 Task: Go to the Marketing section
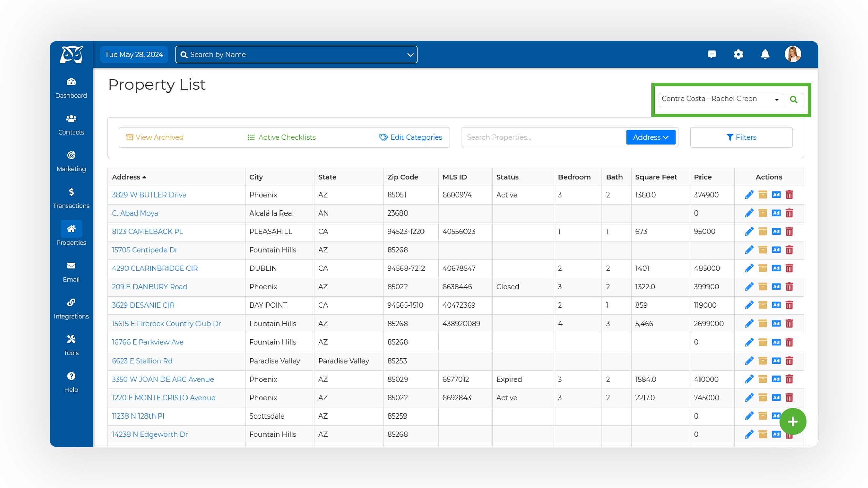point(71,162)
